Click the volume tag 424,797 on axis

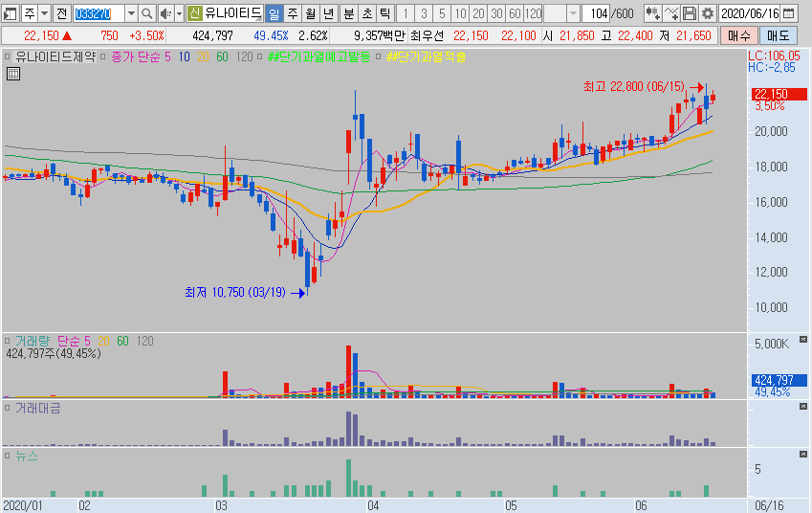pos(779,380)
